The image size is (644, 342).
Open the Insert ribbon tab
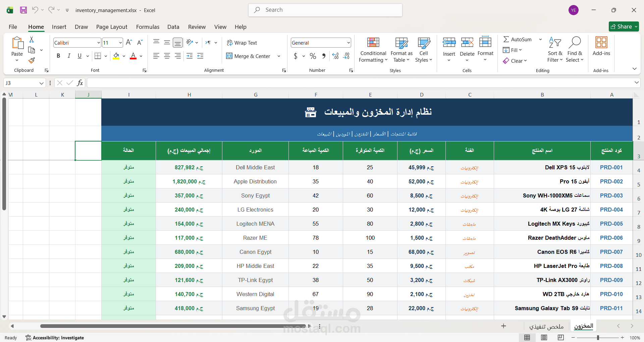59,27
